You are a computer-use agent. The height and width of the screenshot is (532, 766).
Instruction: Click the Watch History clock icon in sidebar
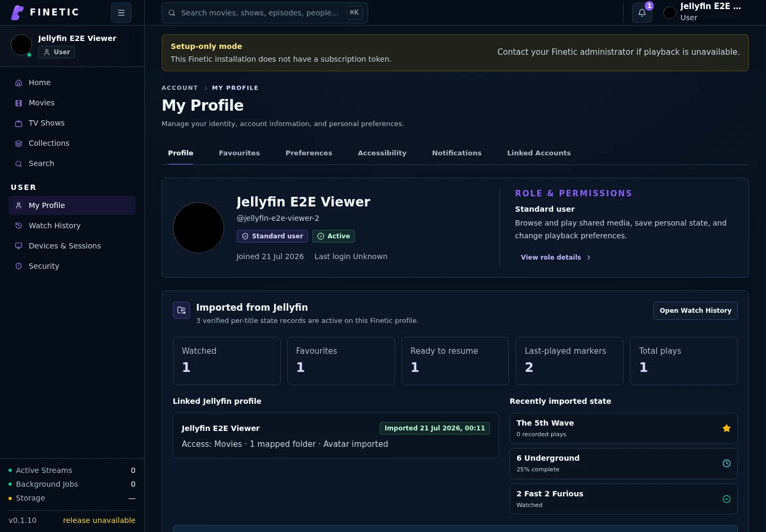(19, 226)
